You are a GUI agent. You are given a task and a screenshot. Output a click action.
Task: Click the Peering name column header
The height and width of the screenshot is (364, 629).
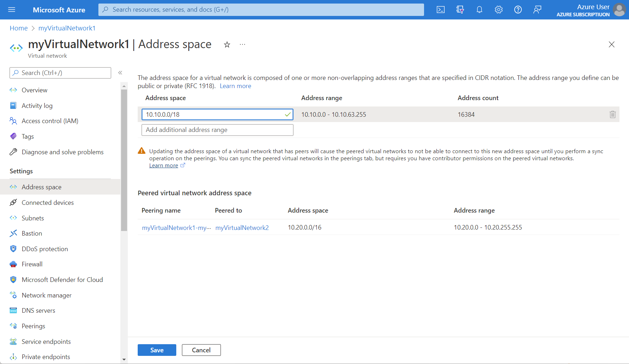161,210
